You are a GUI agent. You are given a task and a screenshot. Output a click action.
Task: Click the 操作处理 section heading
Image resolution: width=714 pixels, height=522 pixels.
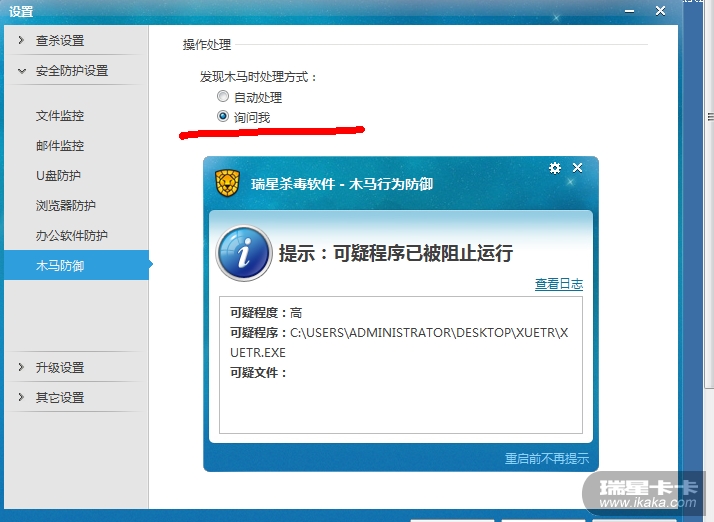coord(207,45)
